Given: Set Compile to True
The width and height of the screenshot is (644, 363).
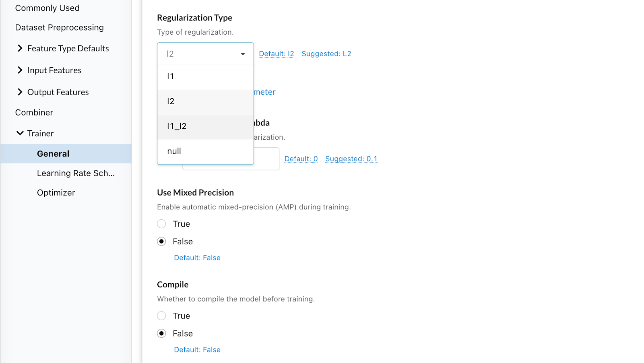Looking at the screenshot, I should pyautogui.click(x=161, y=316).
